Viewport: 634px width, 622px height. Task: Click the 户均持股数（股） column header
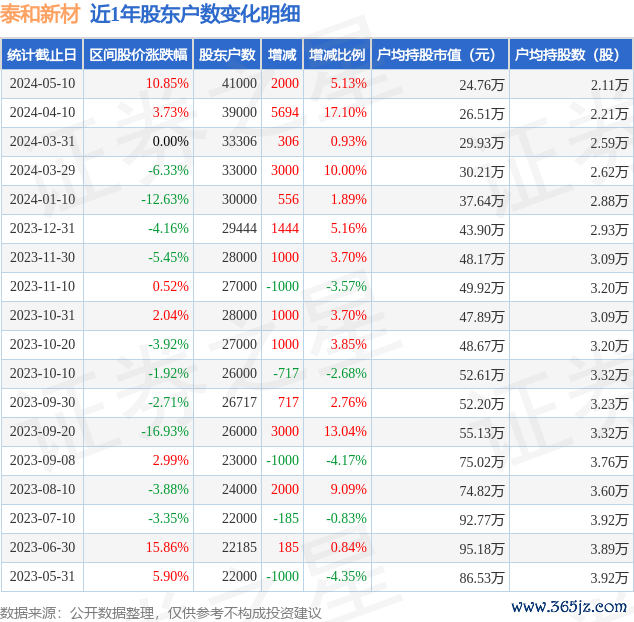(x=571, y=56)
